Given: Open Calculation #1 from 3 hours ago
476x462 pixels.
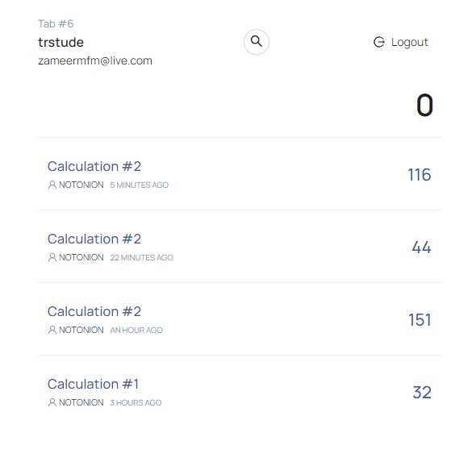Looking at the screenshot, I should point(93,384).
